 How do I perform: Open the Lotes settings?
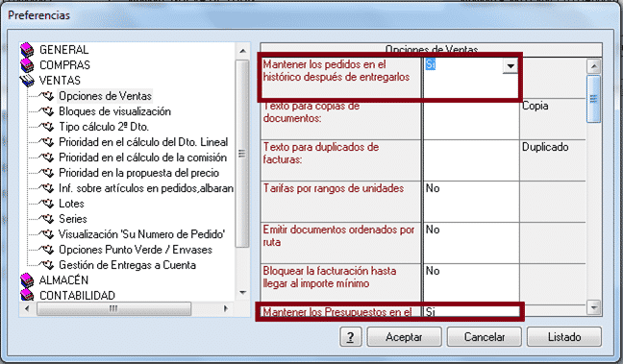(x=71, y=204)
